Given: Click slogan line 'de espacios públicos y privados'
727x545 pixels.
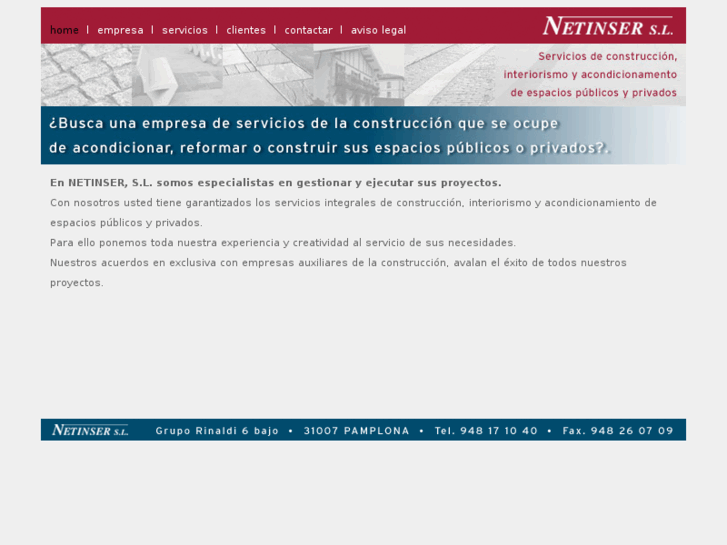Looking at the screenshot, I should click(593, 93).
